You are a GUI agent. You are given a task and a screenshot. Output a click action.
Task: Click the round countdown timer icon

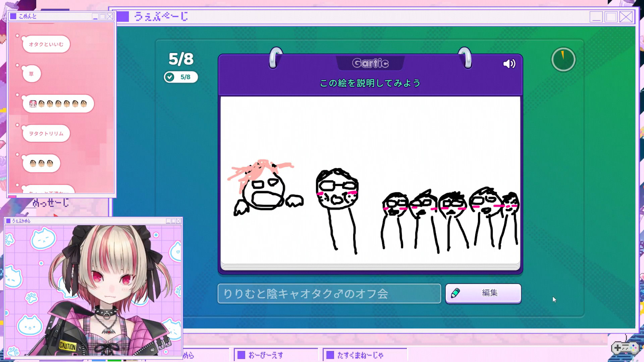563,60
